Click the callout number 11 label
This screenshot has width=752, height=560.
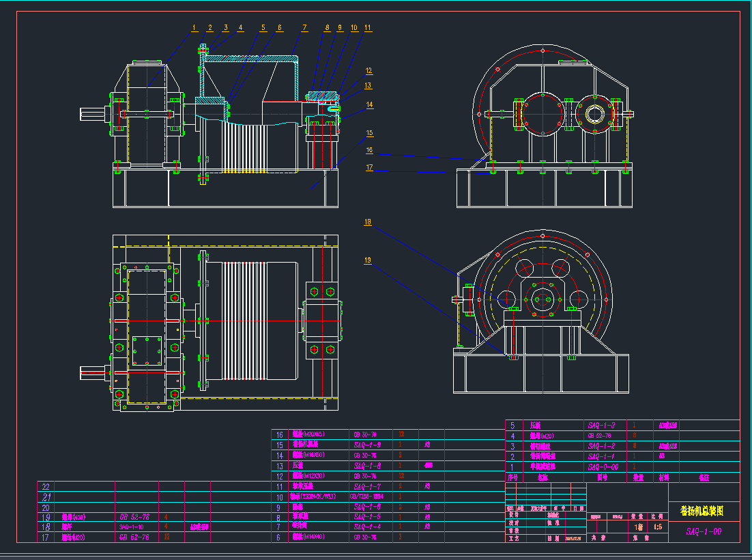click(368, 28)
